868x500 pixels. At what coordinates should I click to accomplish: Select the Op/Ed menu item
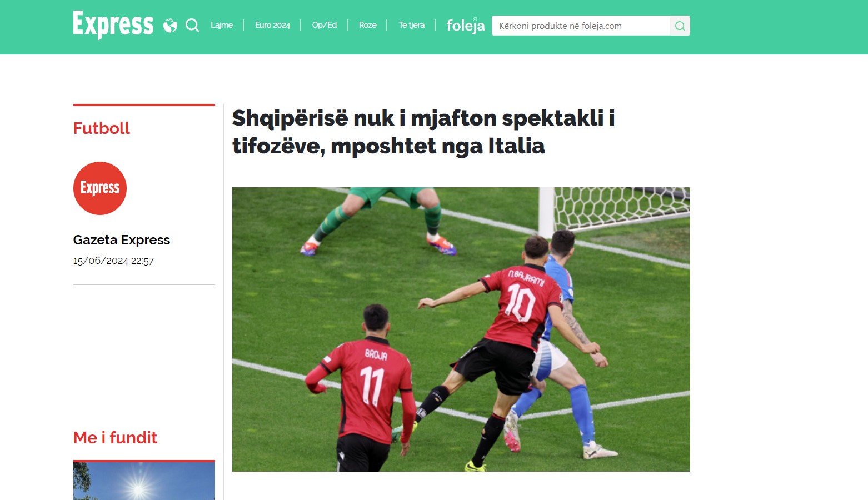325,25
